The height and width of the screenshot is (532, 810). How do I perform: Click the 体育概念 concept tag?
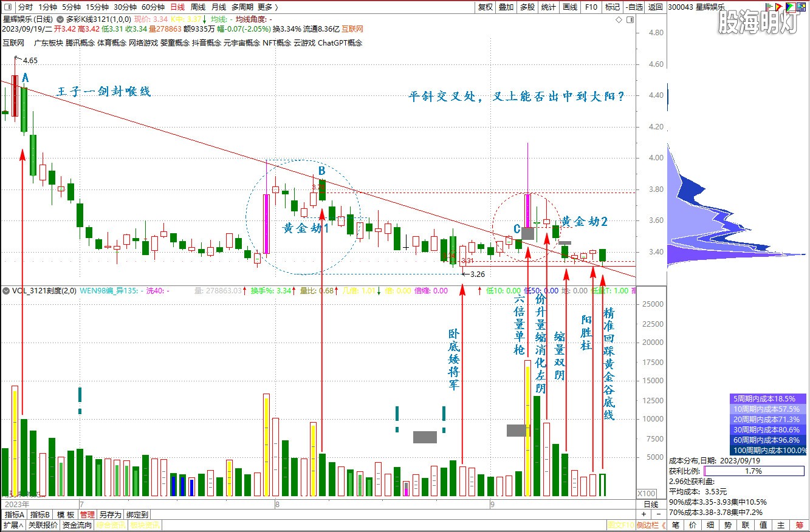point(111,43)
